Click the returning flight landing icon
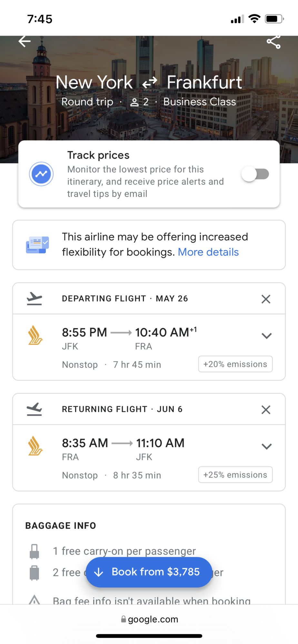The height and width of the screenshot is (644, 298). [x=35, y=409]
